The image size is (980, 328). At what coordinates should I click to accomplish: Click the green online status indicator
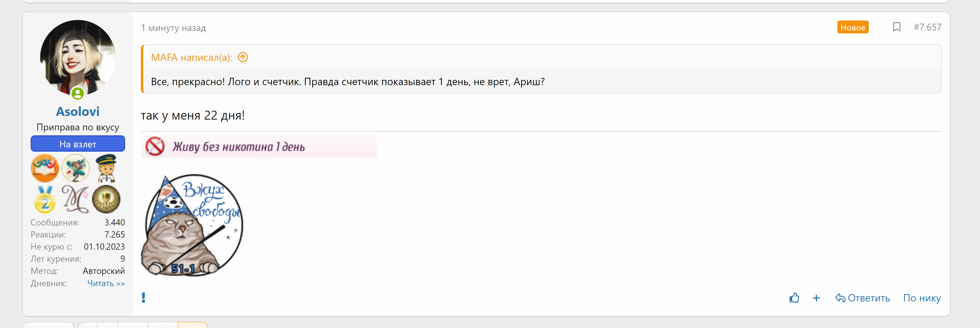pos(78,93)
